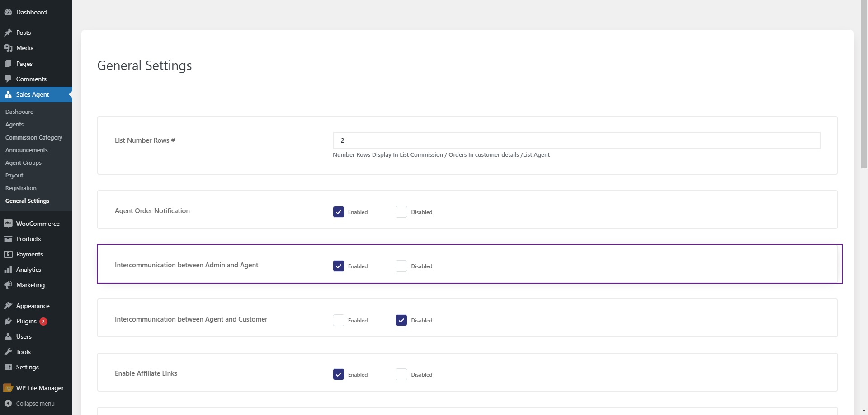Open the Analytics menu
This screenshot has width=868, height=415.
point(36,270)
